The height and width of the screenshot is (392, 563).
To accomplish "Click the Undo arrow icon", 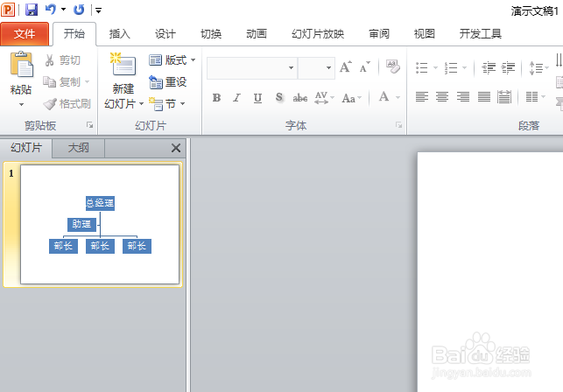I will (x=51, y=10).
